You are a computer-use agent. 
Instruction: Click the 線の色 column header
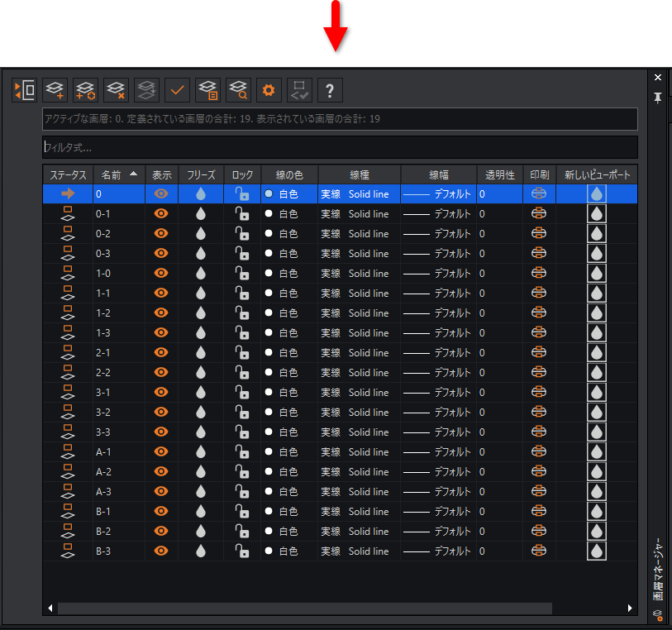[289, 174]
